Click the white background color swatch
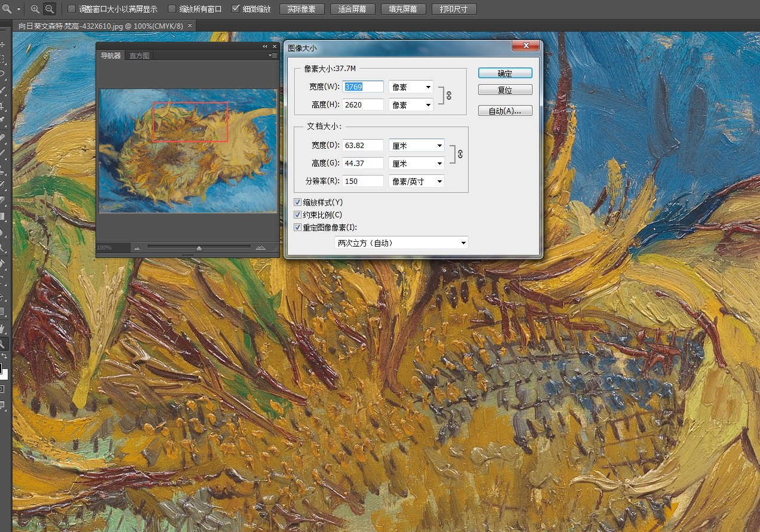The image size is (760, 532). pyautogui.click(x=4, y=374)
